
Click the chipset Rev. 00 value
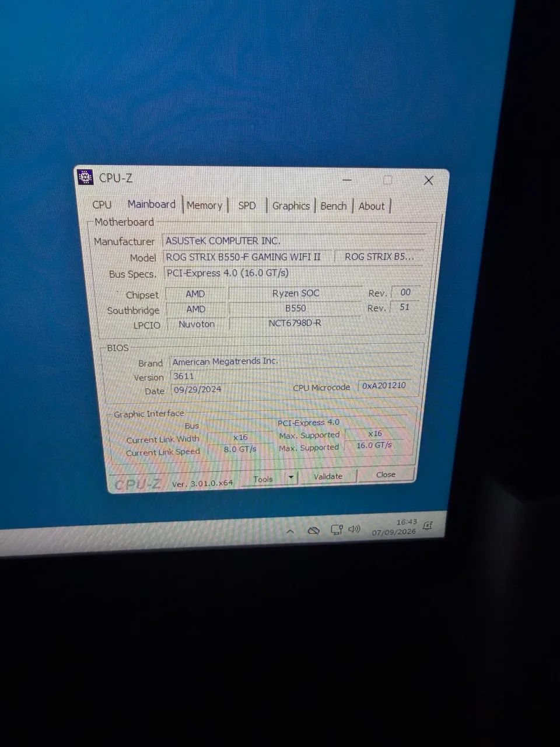tap(405, 292)
